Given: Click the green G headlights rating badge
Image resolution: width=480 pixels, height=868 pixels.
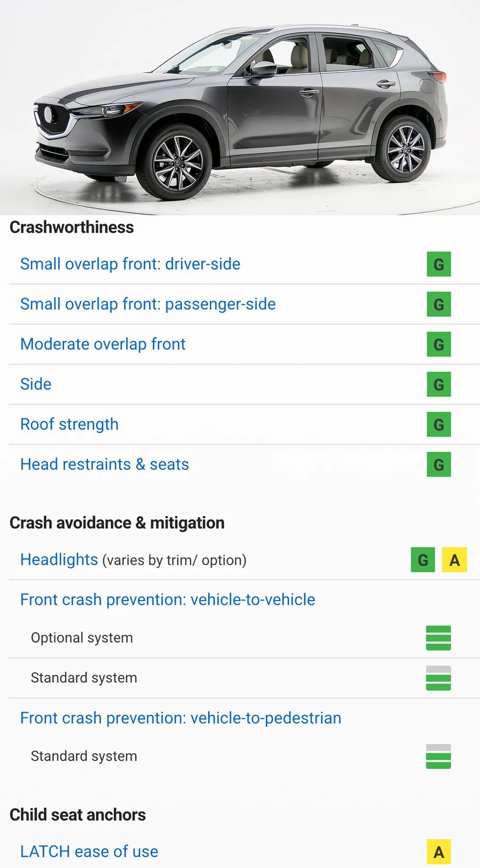Looking at the screenshot, I should (x=423, y=560).
